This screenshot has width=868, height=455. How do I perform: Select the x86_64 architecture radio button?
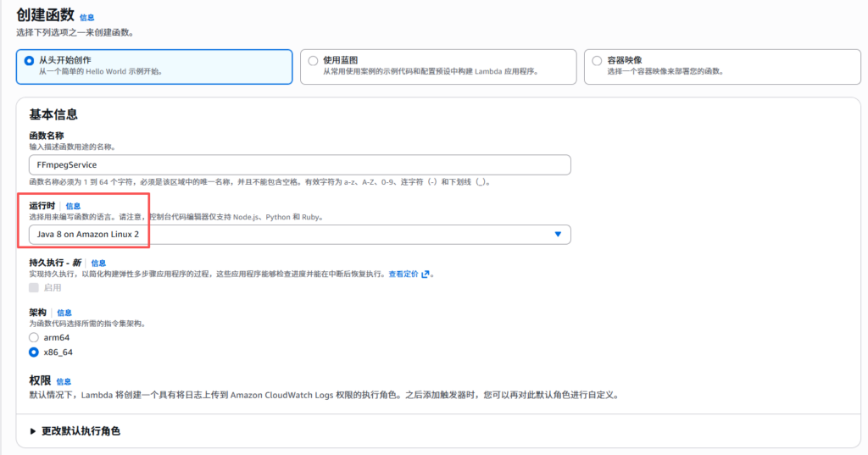click(x=34, y=352)
